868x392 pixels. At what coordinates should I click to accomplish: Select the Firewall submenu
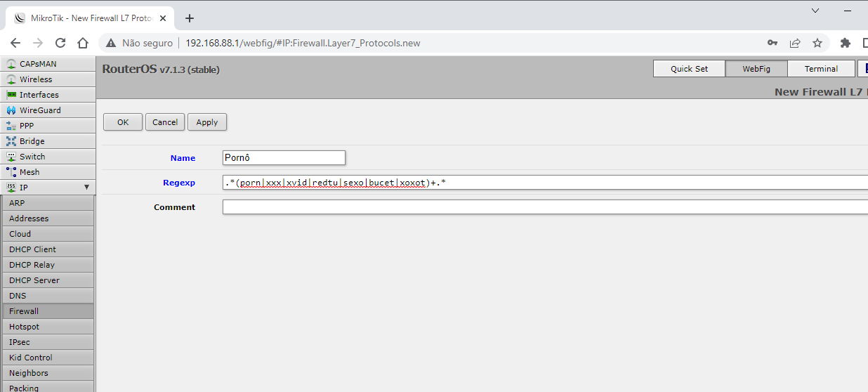pos(48,311)
